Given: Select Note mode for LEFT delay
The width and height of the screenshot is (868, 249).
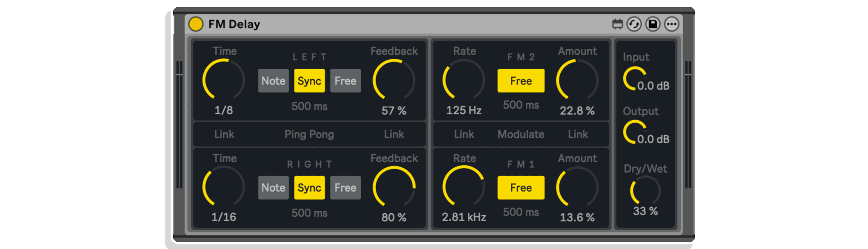Looking at the screenshot, I should point(274,81).
